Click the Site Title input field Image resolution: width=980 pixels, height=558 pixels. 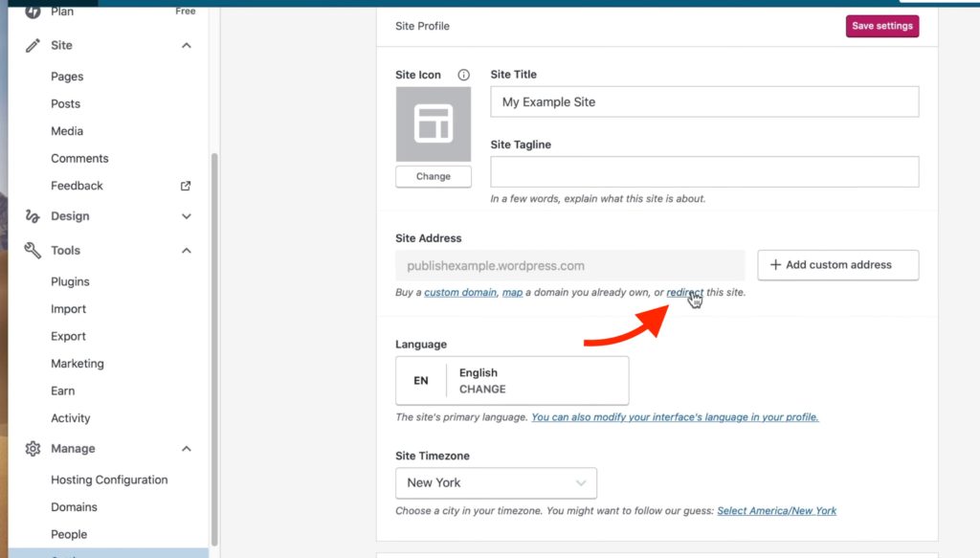pos(704,101)
